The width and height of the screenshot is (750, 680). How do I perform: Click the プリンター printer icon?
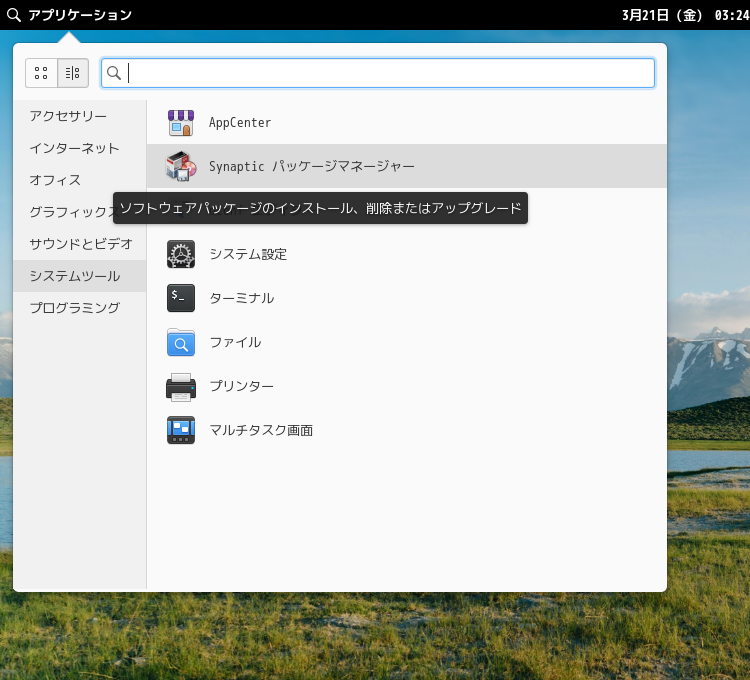pos(181,386)
